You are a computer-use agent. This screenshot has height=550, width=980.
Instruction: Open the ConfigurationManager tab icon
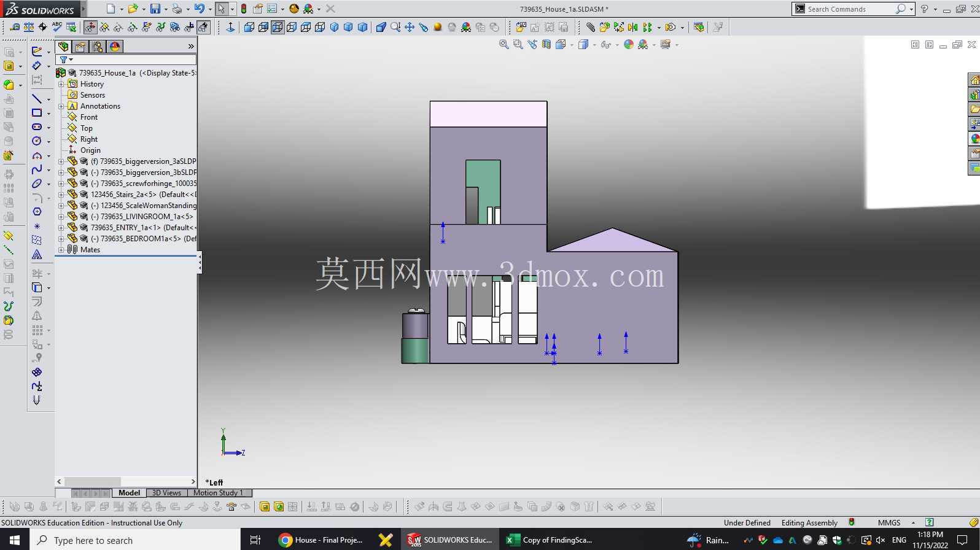[x=97, y=47]
